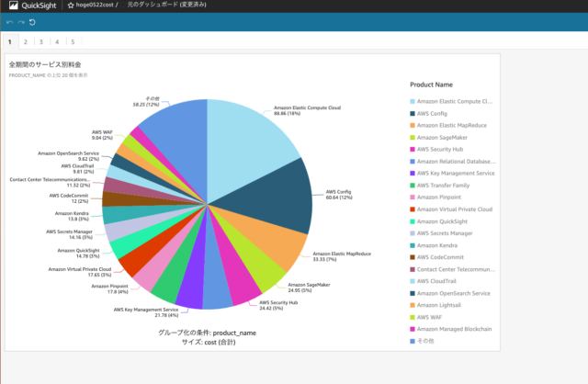This screenshot has width=588, height=384.
Task: Click the グループ化の条件: product_name caption
Action: pyautogui.click(x=207, y=333)
